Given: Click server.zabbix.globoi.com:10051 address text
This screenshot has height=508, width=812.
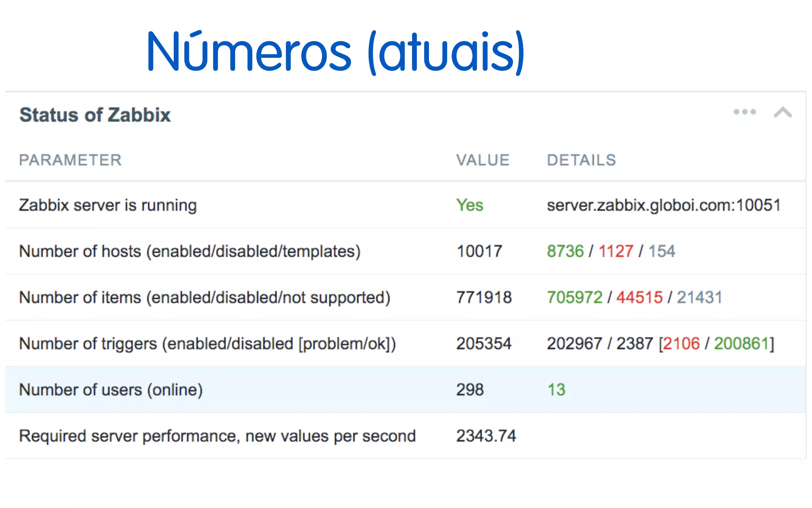Looking at the screenshot, I should pyautogui.click(x=664, y=205).
